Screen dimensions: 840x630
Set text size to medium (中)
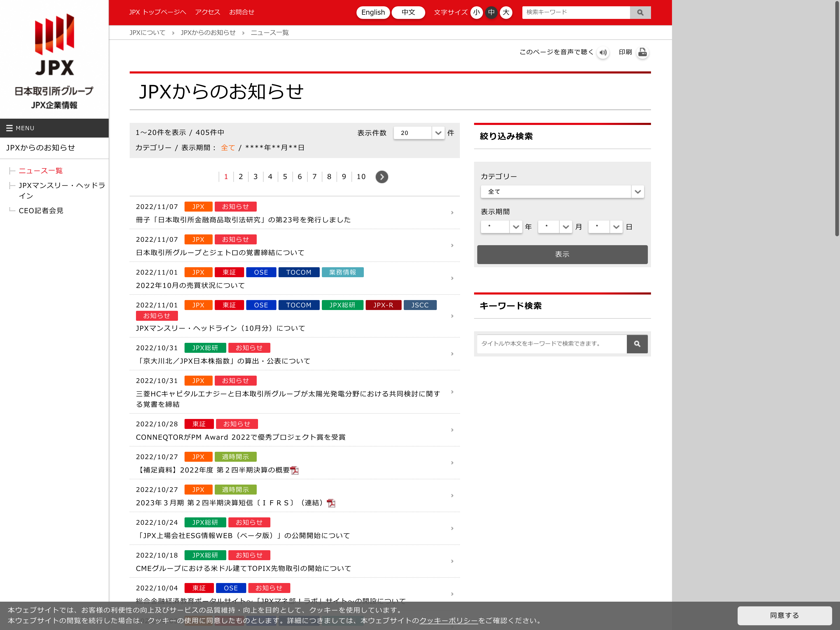(x=491, y=13)
